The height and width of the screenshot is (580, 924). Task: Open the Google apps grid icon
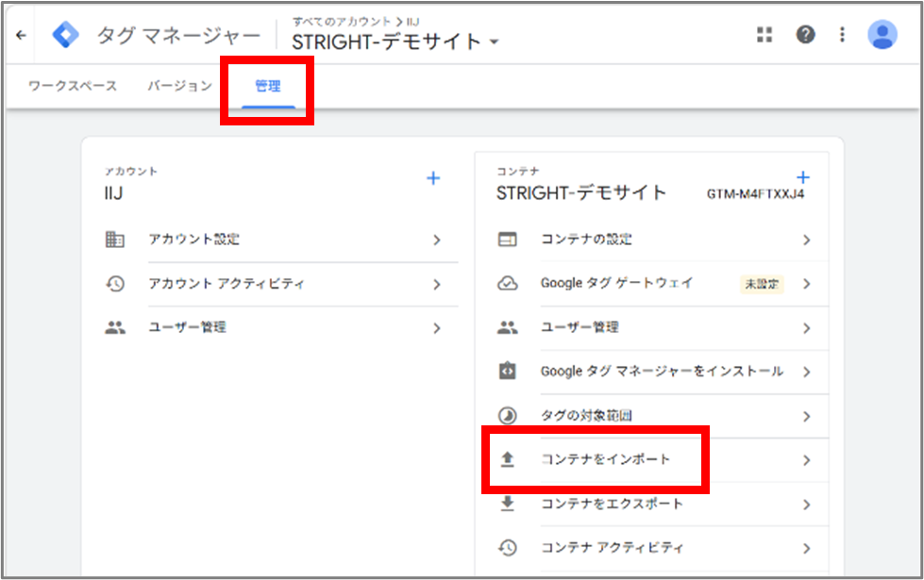pyautogui.click(x=764, y=35)
